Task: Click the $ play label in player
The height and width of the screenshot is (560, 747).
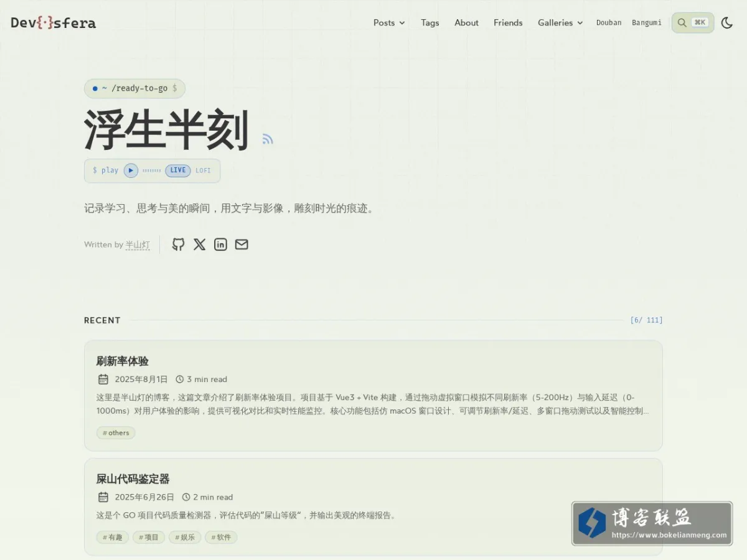Action: 105,170
